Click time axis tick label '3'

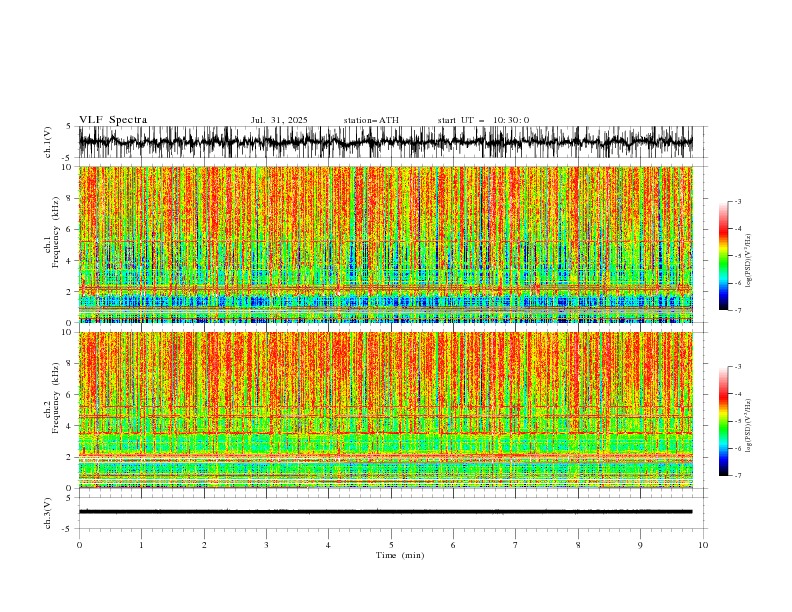(266, 545)
